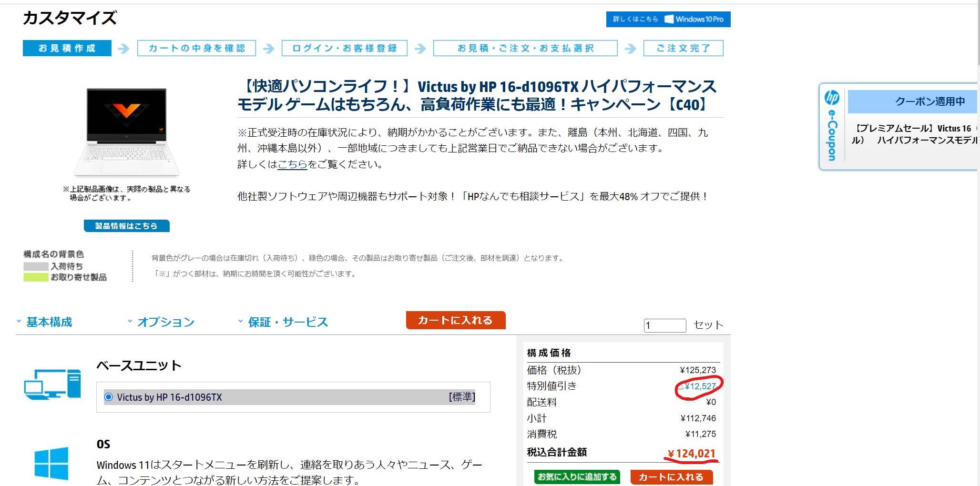980x486 pixels.
Task: Click the オプション chevron arrow
Action: point(130,322)
